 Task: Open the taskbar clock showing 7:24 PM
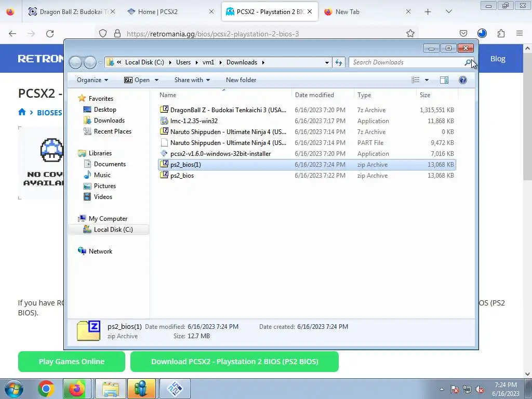point(506,389)
